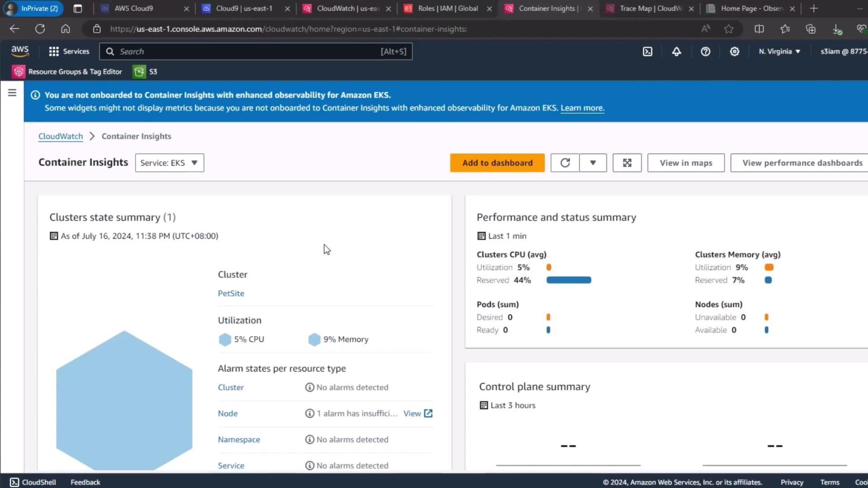
Task: Click the 9% Memory hexagon swatch
Action: (314, 339)
